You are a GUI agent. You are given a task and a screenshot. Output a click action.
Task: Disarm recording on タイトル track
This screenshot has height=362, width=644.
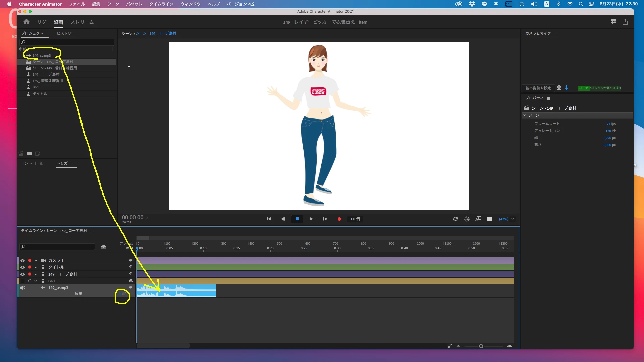coord(30,267)
